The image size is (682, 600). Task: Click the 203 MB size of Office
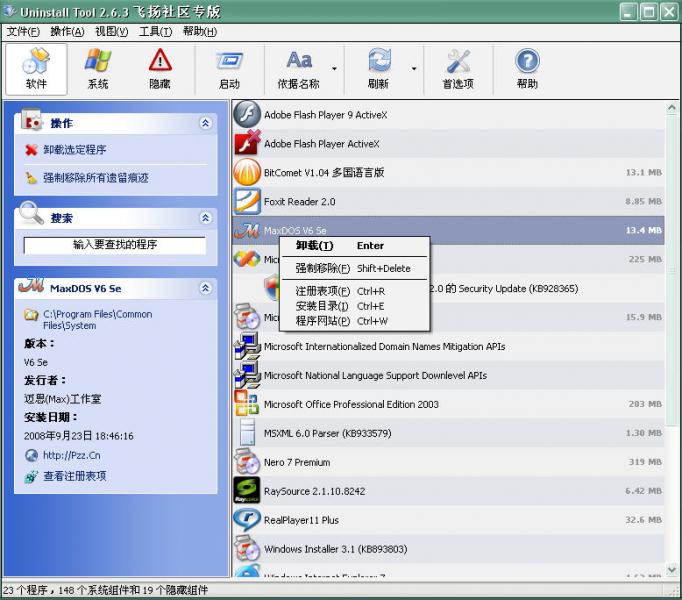coord(645,404)
